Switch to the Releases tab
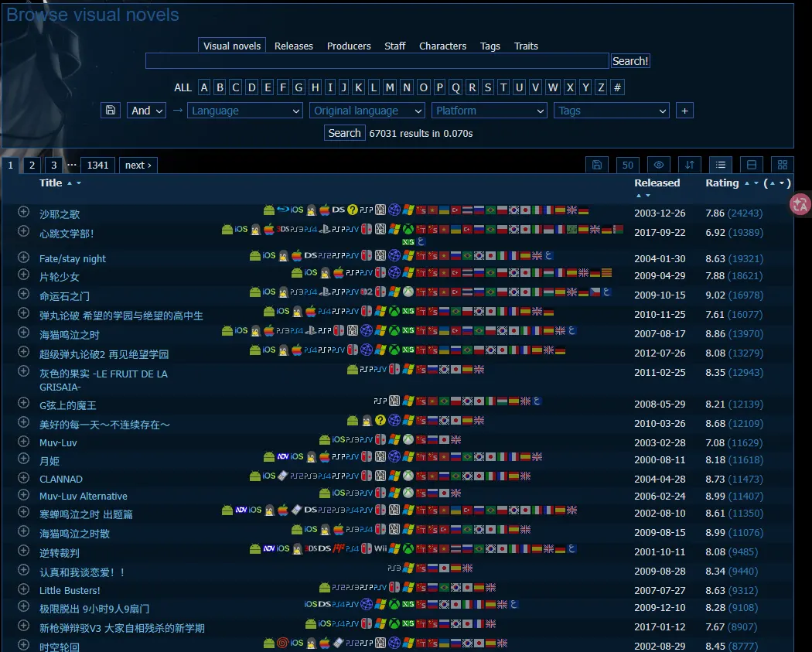This screenshot has width=812, height=652. [294, 46]
